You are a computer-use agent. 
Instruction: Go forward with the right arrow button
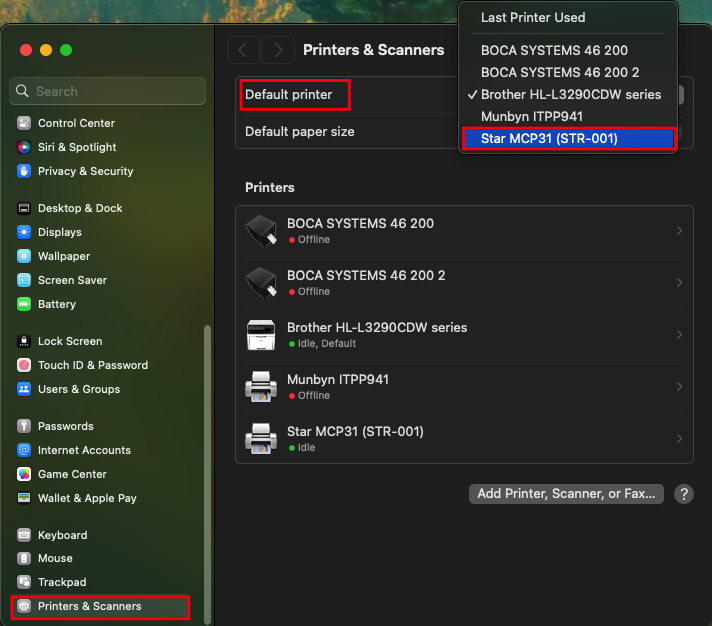(x=278, y=50)
